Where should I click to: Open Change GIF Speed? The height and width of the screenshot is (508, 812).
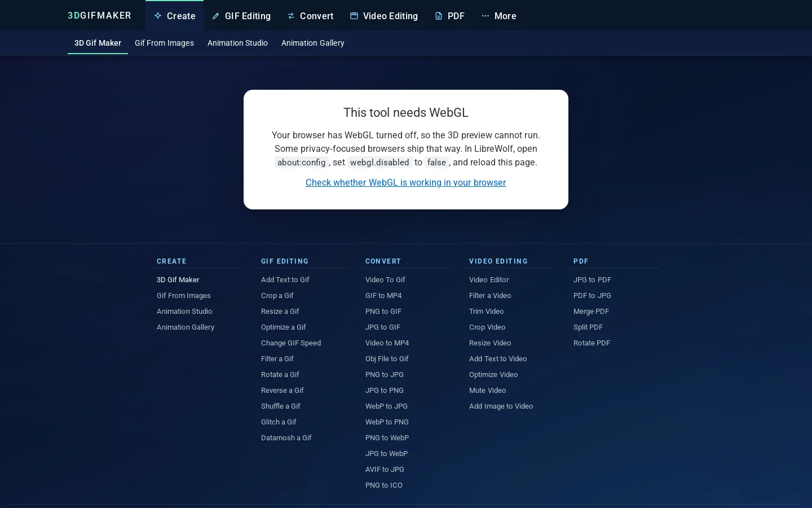coord(291,343)
